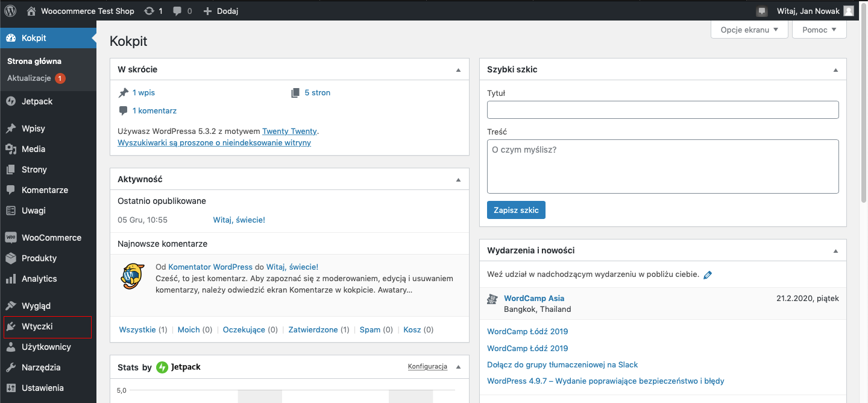This screenshot has height=403, width=868.
Task: Click the Analytics bar chart icon
Action: [x=11, y=279]
